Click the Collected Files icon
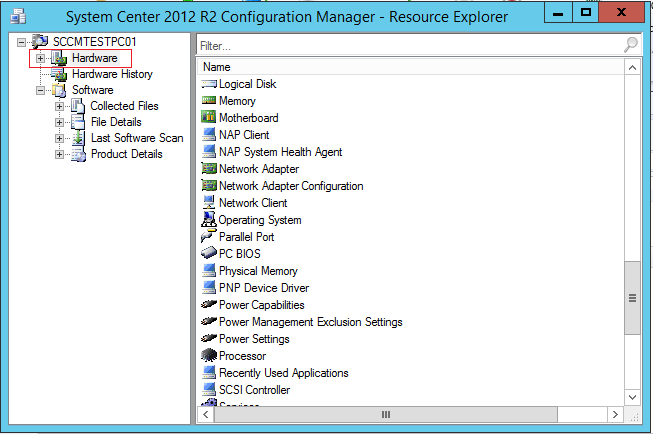 click(x=78, y=106)
